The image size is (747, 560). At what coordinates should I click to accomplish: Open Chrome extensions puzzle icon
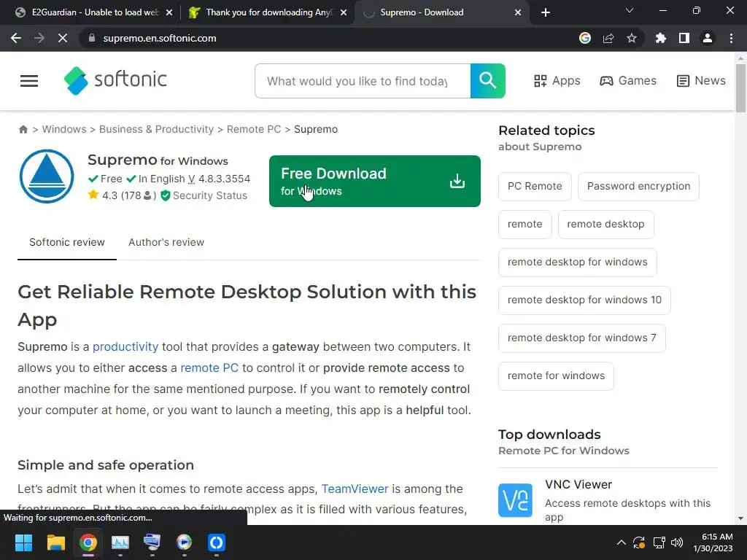(660, 38)
